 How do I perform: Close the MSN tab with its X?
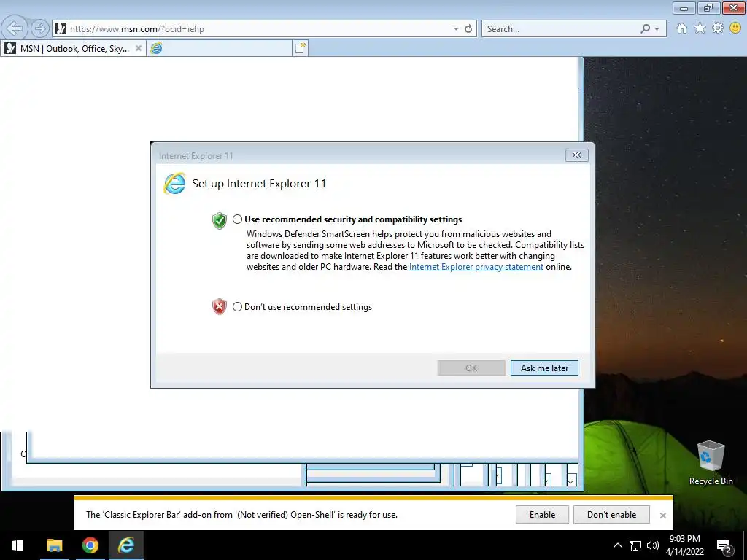coord(138,48)
